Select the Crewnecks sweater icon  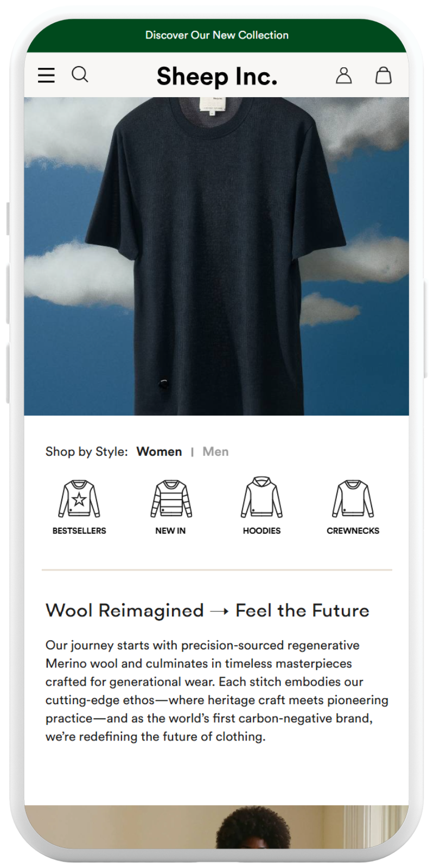coord(353,499)
